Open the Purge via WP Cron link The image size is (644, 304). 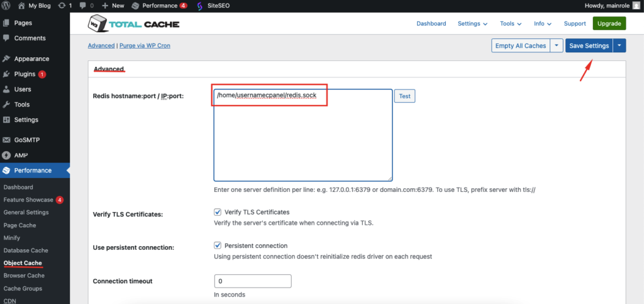pos(145,45)
